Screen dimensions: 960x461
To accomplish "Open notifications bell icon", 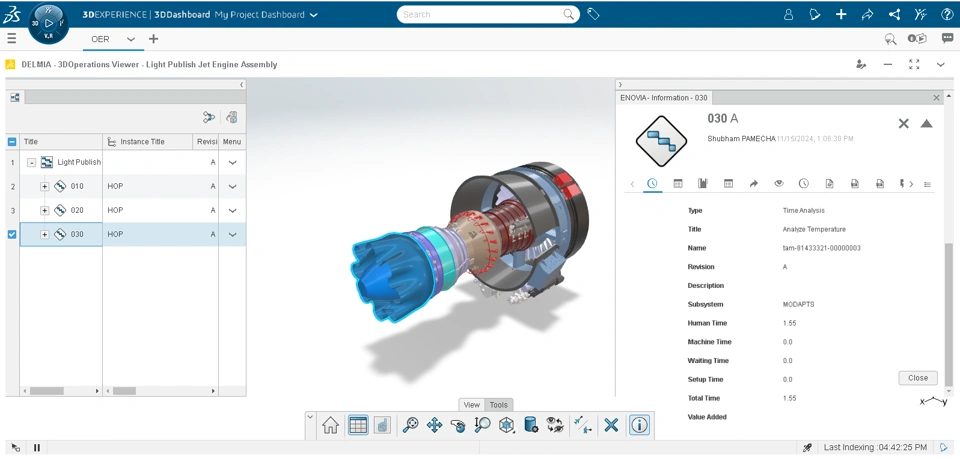I will [814, 15].
